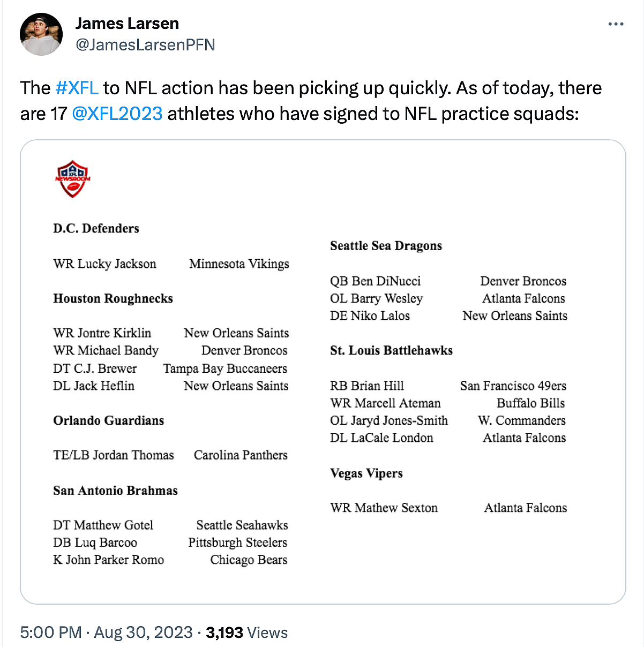Image resolution: width=644 pixels, height=647 pixels.
Task: Click QB Ben DiNucci in the image
Action: pyautogui.click(x=375, y=281)
